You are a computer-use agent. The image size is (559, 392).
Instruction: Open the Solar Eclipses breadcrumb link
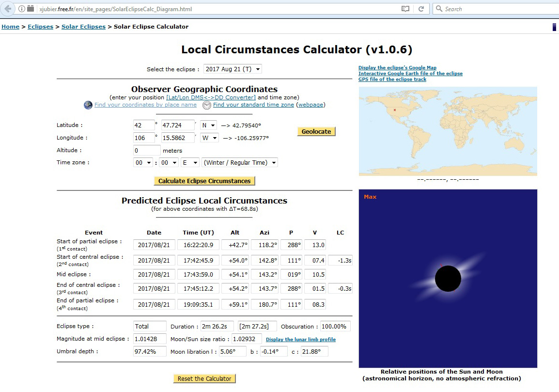pyautogui.click(x=83, y=27)
